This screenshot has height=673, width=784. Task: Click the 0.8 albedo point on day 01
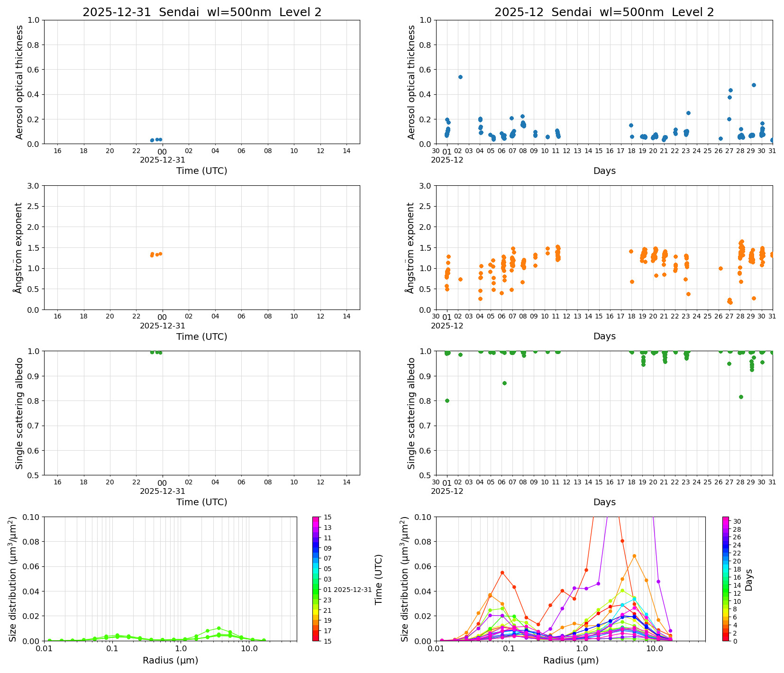[447, 400]
